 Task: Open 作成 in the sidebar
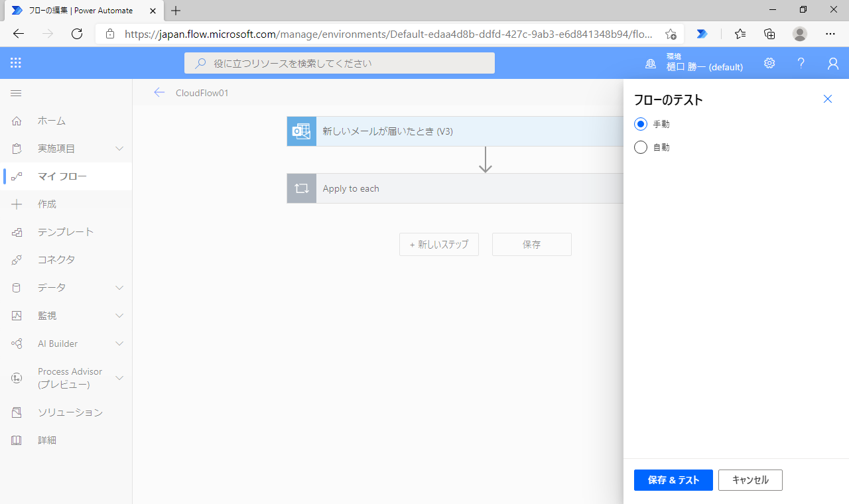[x=66, y=204]
